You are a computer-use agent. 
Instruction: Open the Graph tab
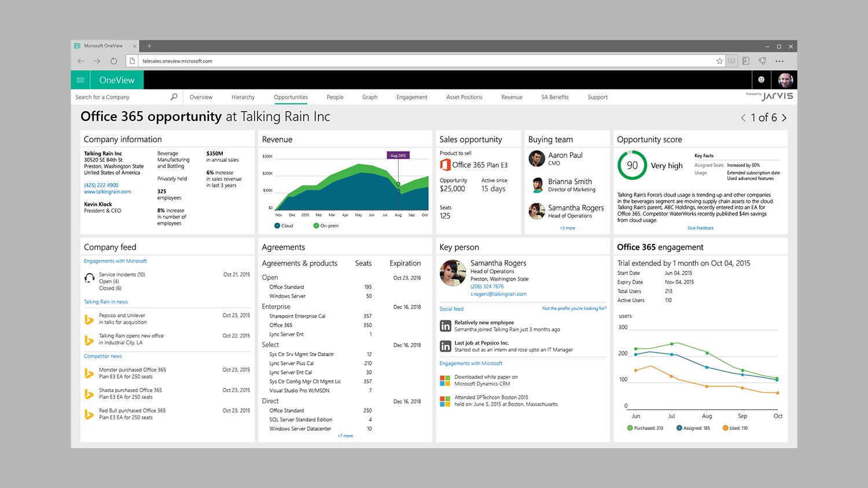[370, 97]
